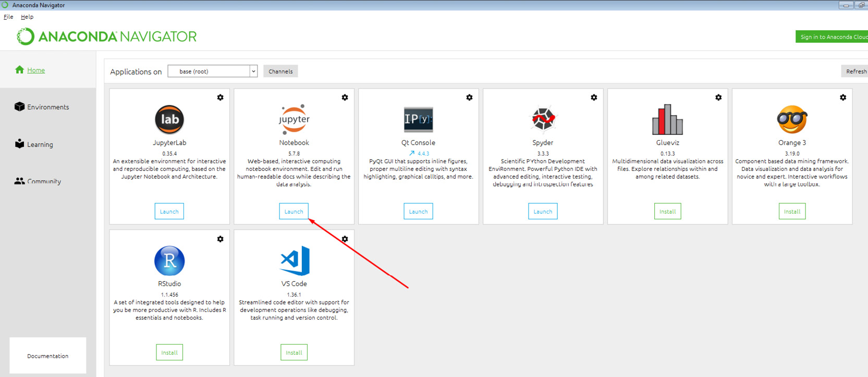868x377 pixels.
Task: Click Qt Console update arrow icon
Action: [x=412, y=153]
